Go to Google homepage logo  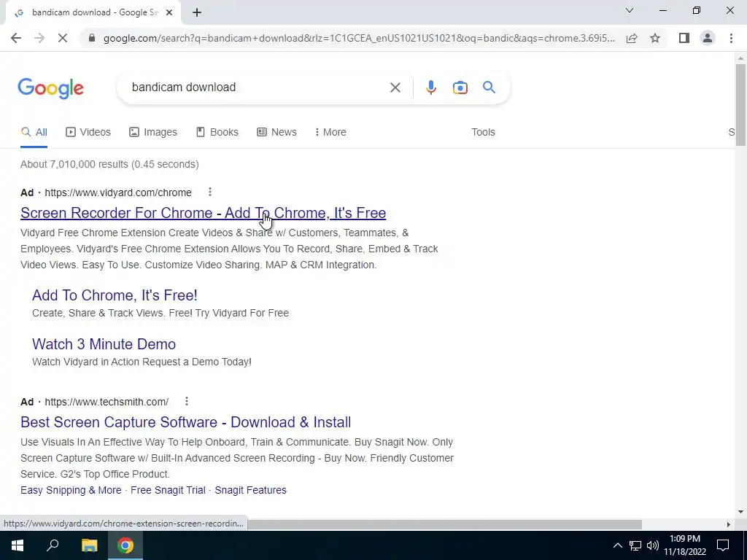51,88
